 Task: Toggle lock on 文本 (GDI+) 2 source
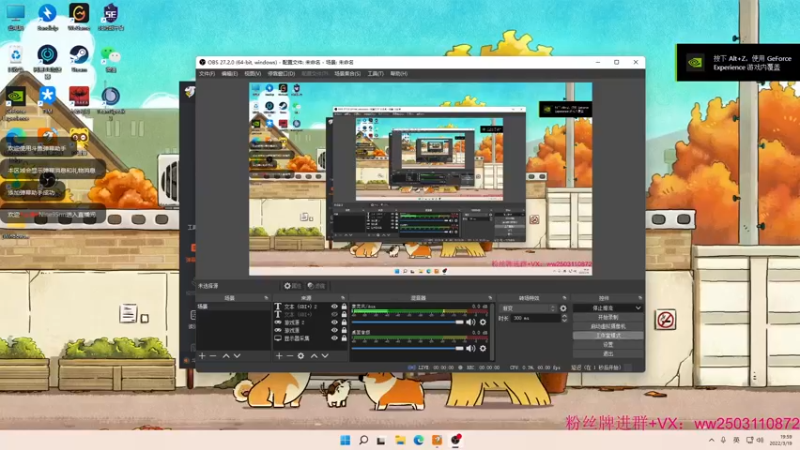(344, 307)
